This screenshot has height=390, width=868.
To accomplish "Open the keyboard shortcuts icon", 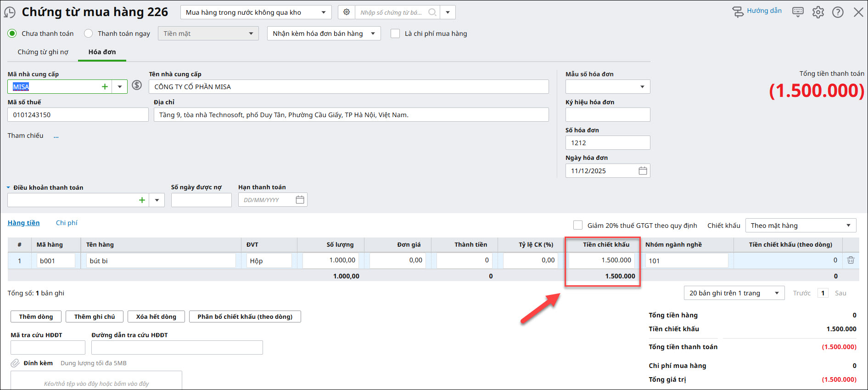I will tap(798, 12).
